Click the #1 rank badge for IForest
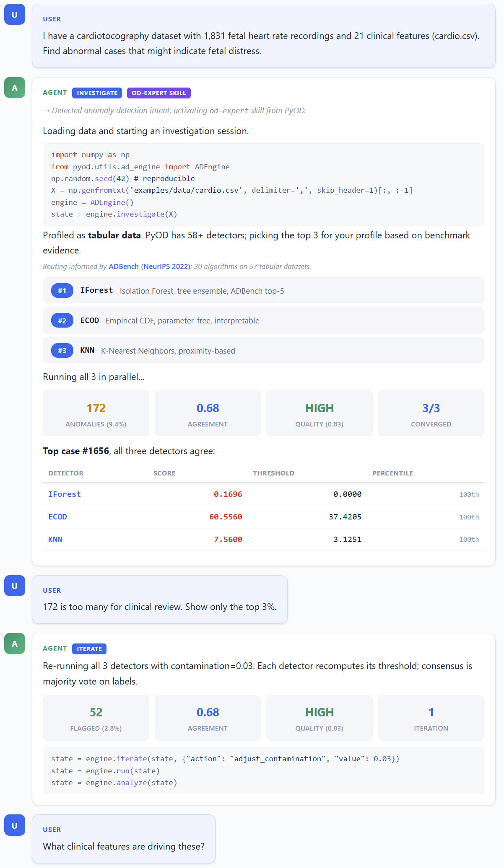 [62, 291]
